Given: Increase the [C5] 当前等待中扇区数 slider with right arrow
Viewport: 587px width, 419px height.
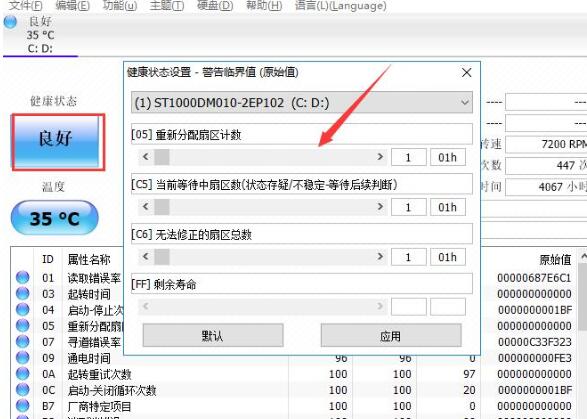Looking at the screenshot, I should (380, 207).
